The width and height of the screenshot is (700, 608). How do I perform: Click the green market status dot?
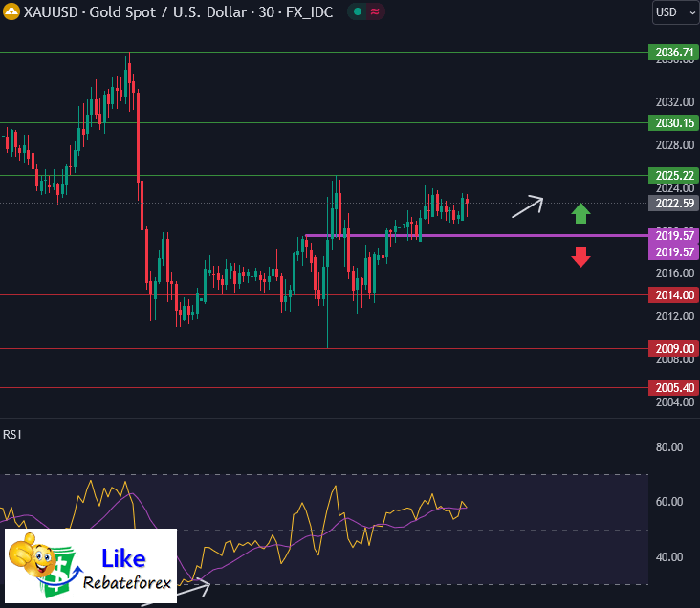[357, 12]
